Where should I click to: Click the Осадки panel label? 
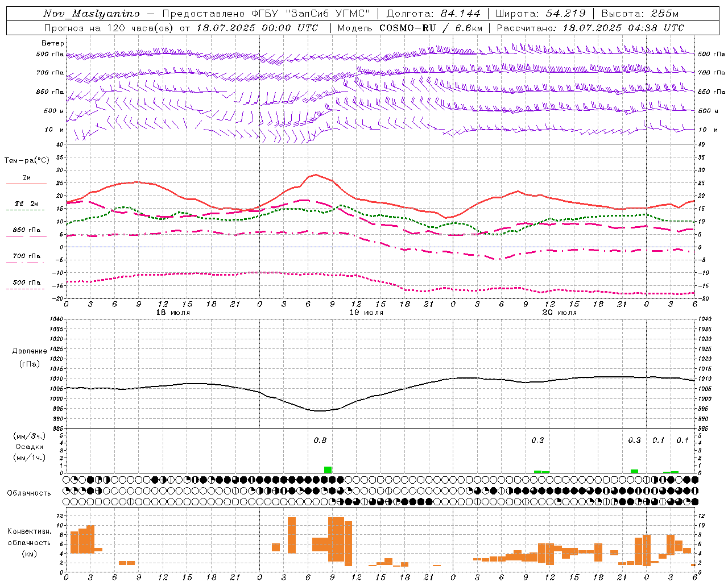click(x=30, y=447)
